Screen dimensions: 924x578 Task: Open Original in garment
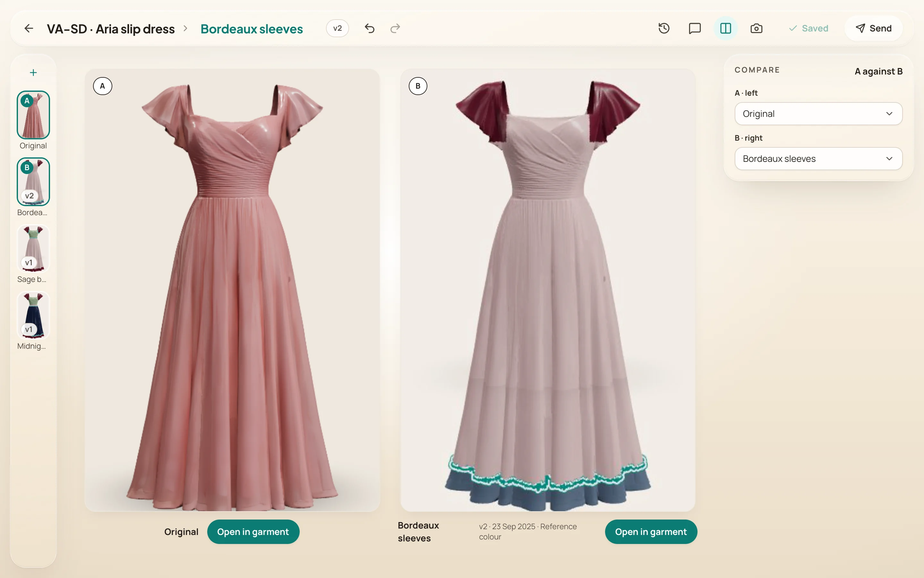(x=253, y=532)
